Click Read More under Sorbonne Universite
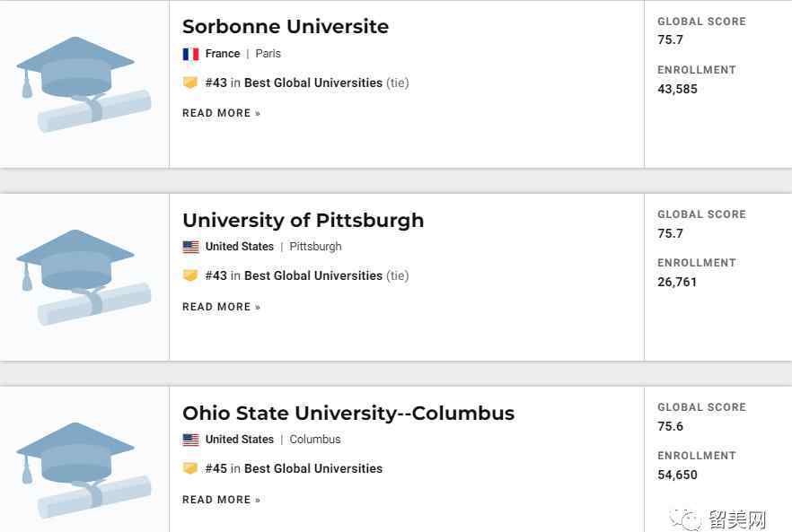 pyautogui.click(x=221, y=113)
